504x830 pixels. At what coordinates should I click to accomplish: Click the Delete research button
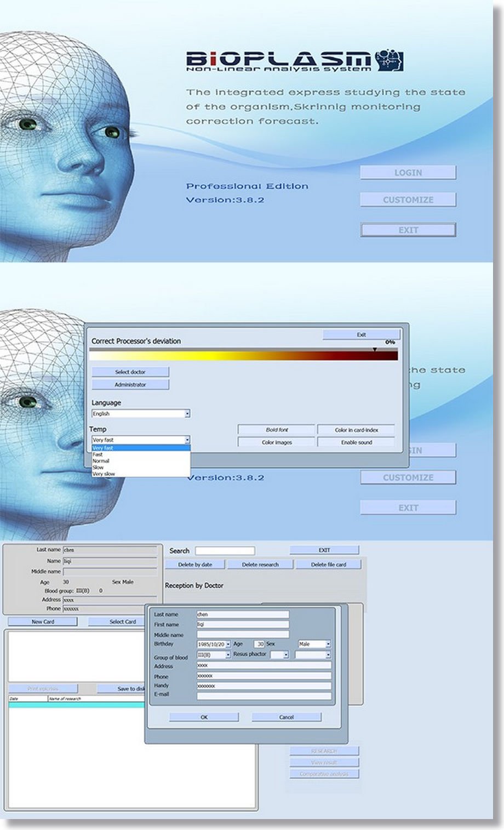[x=260, y=564]
